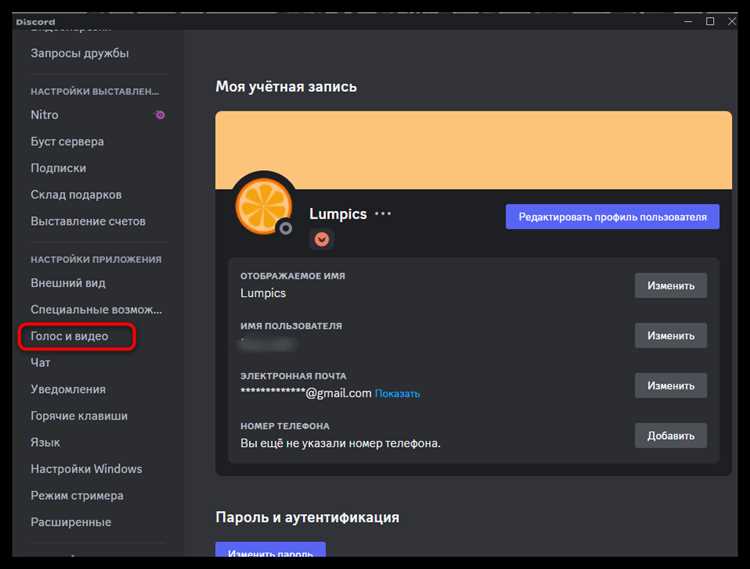Open Запросы дружбы settings

click(79, 53)
